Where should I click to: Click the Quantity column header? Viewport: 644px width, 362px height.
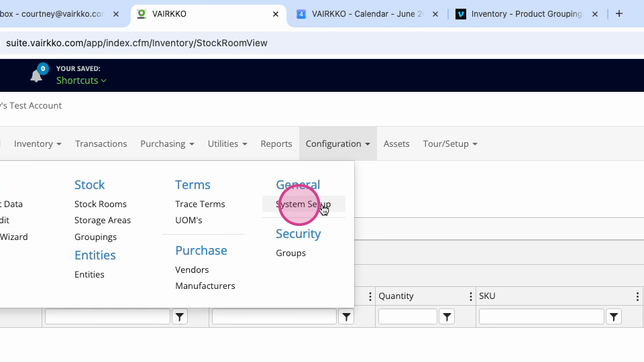tap(396, 296)
